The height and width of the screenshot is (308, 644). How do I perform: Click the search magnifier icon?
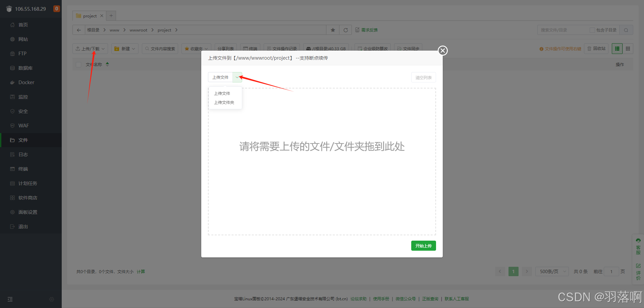[x=626, y=30]
